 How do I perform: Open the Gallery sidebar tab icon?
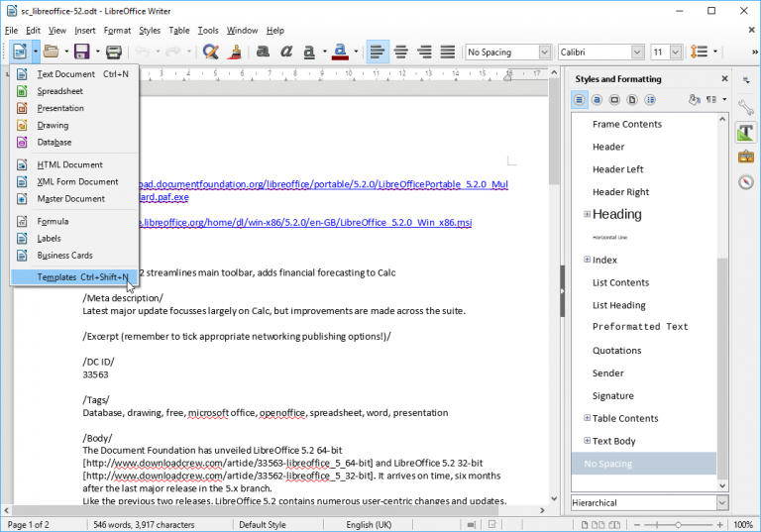pos(746,157)
